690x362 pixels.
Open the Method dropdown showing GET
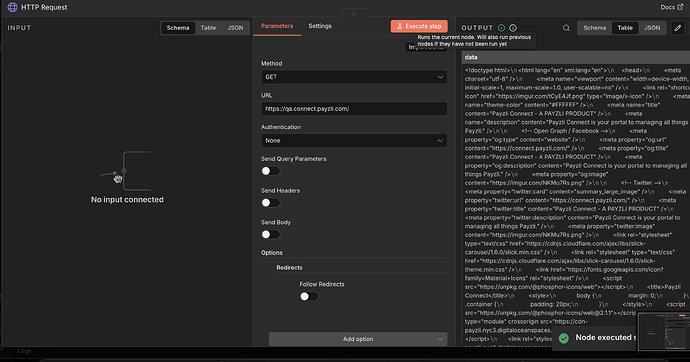point(354,77)
